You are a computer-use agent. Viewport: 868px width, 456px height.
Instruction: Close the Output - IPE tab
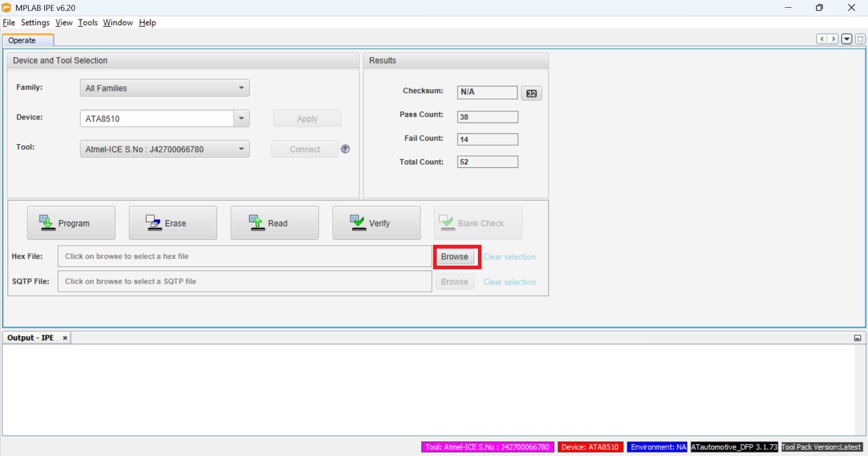65,338
